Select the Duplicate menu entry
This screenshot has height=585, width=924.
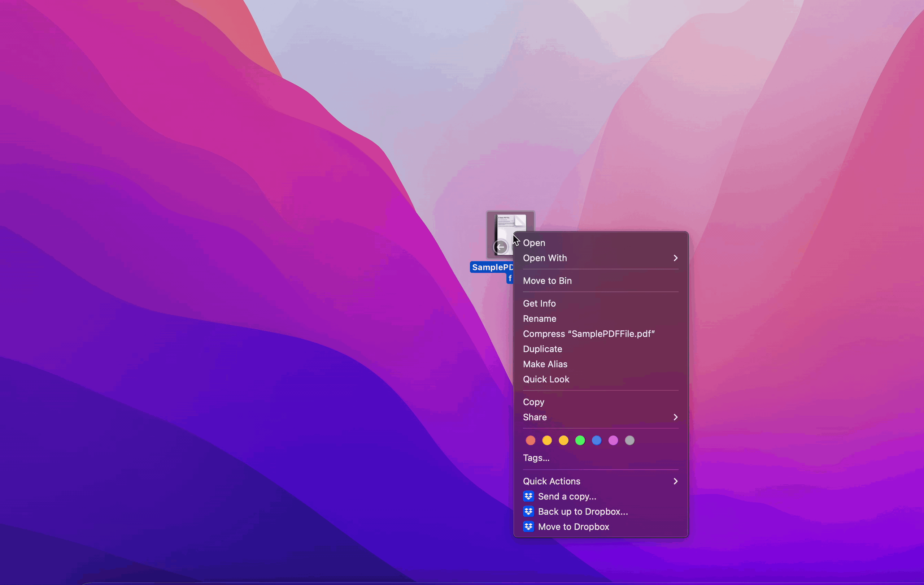(542, 349)
